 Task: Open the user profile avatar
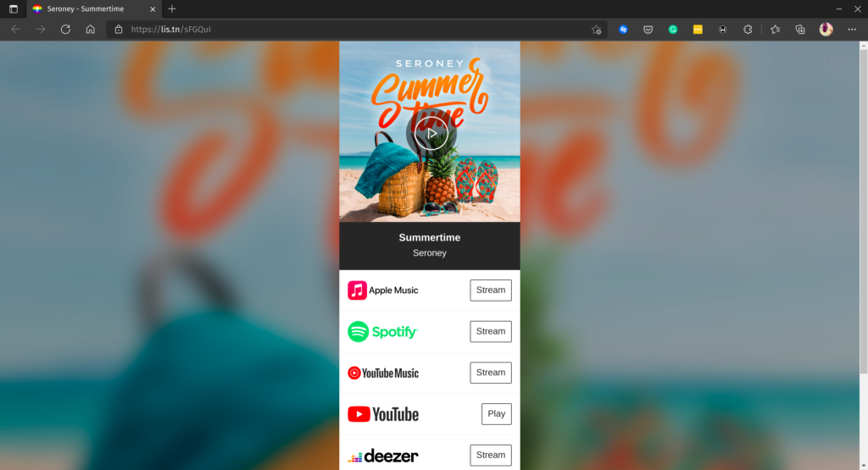(826, 30)
